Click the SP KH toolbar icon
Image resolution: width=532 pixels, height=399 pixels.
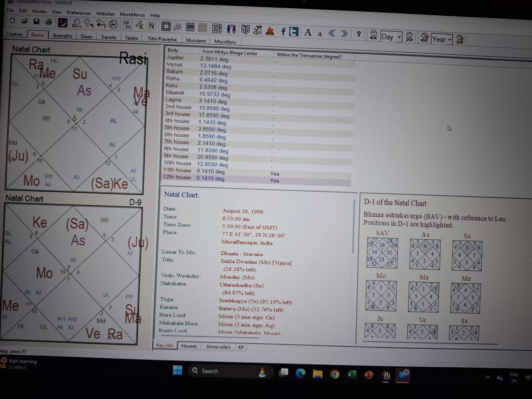(x=127, y=25)
